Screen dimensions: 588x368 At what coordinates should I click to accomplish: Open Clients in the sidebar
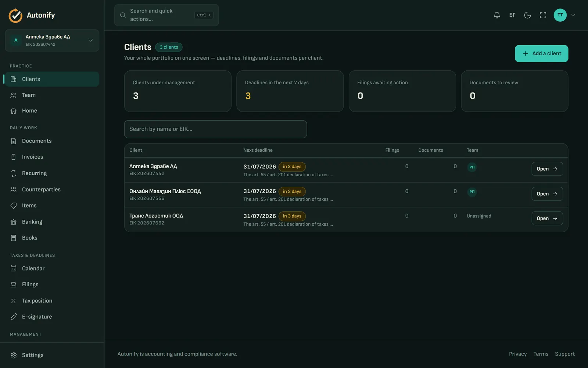point(52,79)
